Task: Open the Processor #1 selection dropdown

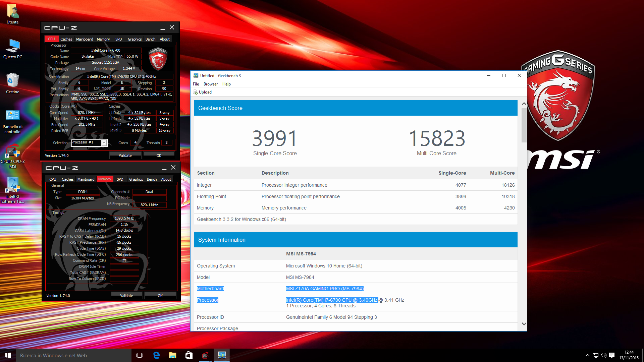Action: click(104, 143)
